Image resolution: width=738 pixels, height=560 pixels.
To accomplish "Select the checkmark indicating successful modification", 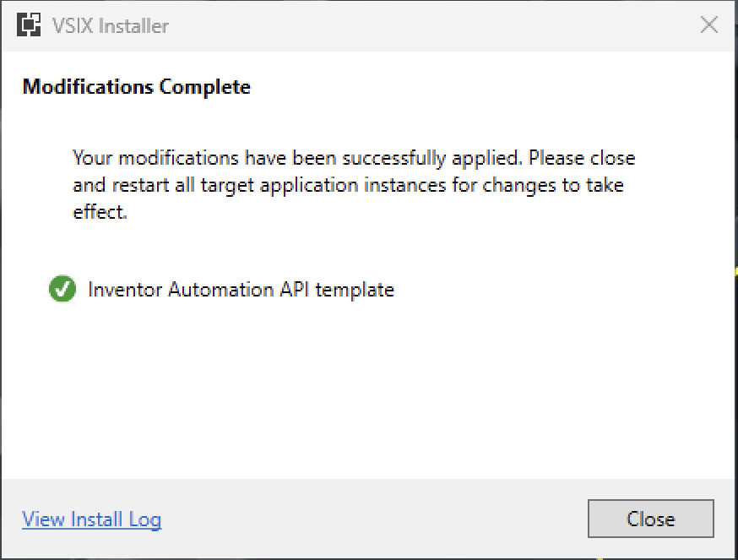I will (x=62, y=289).
